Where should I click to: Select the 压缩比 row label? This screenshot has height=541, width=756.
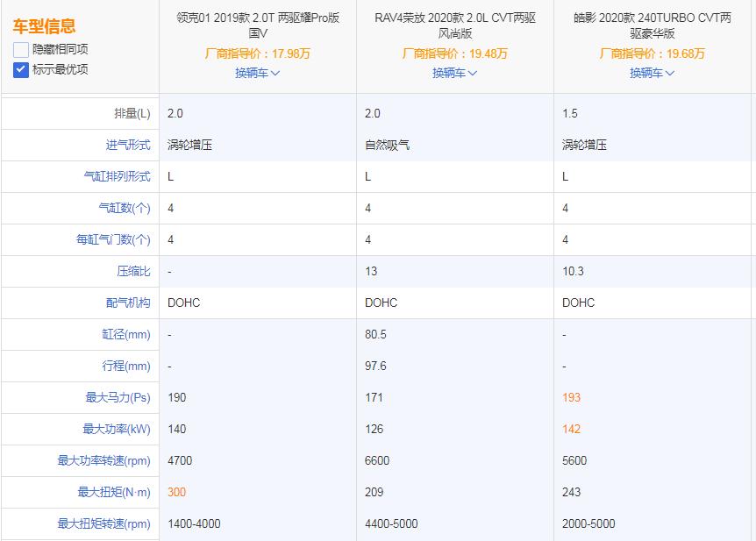tap(132, 271)
